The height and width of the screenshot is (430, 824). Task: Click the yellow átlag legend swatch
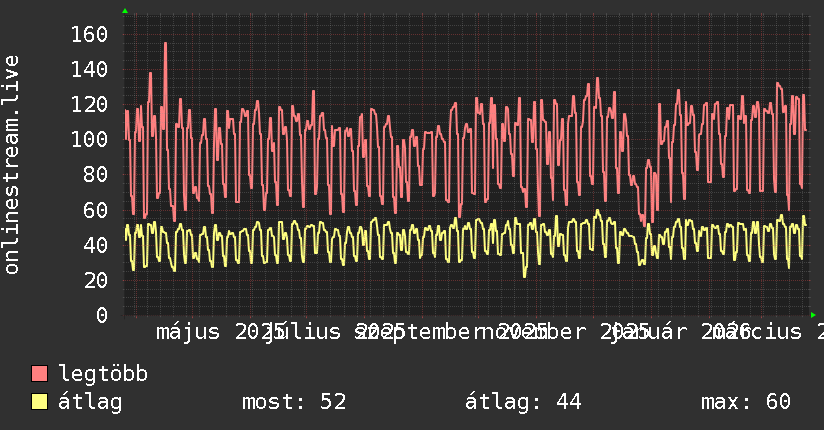click(39, 401)
